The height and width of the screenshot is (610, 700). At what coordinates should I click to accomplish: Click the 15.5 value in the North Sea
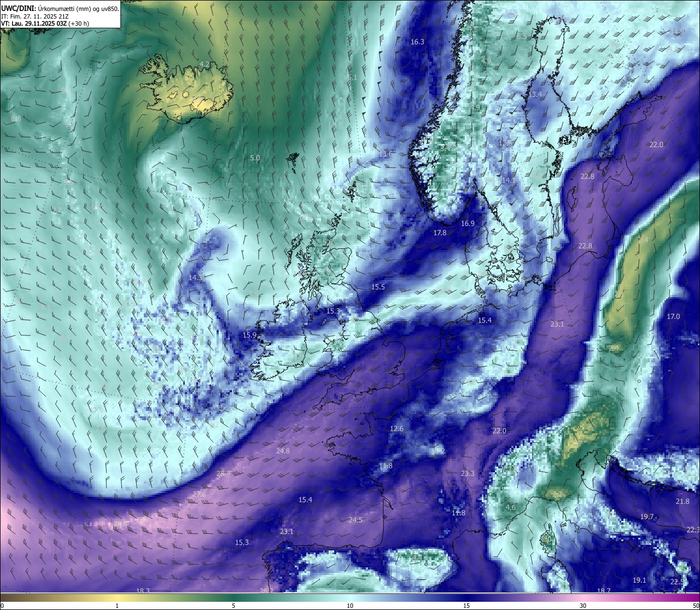coord(378,287)
